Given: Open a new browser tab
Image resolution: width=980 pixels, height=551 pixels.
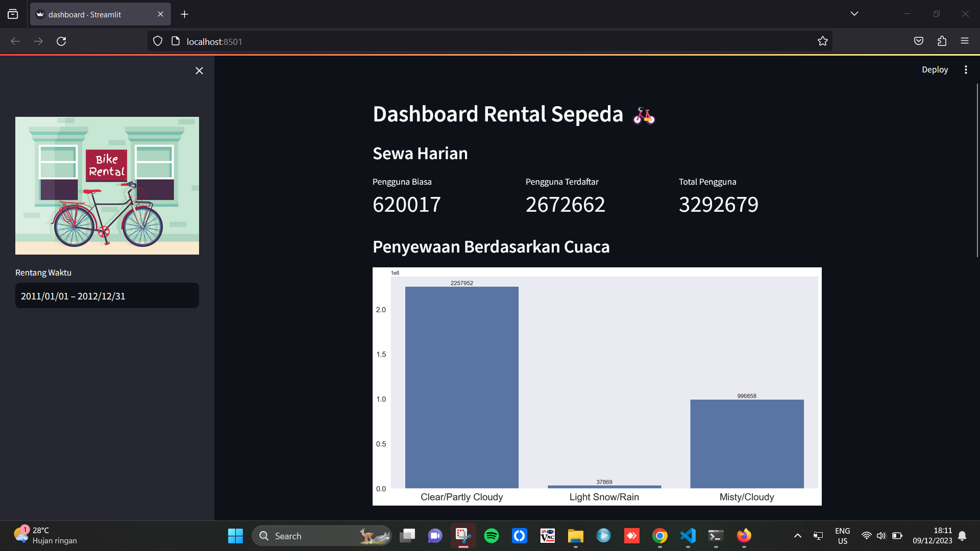Looking at the screenshot, I should click(x=184, y=14).
